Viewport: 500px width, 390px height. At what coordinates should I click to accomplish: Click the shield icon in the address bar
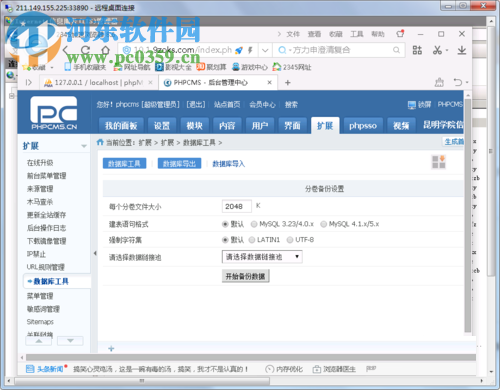click(127, 50)
